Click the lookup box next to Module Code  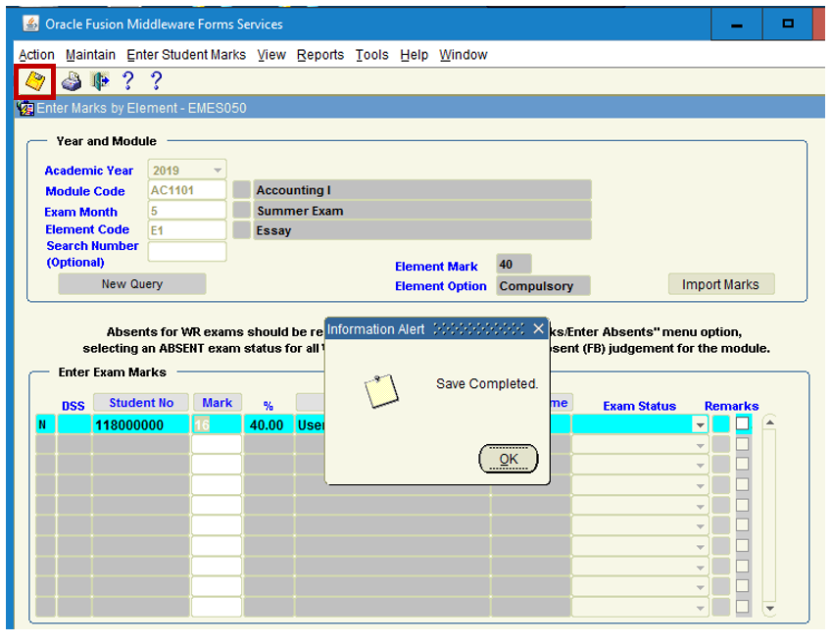(x=242, y=190)
